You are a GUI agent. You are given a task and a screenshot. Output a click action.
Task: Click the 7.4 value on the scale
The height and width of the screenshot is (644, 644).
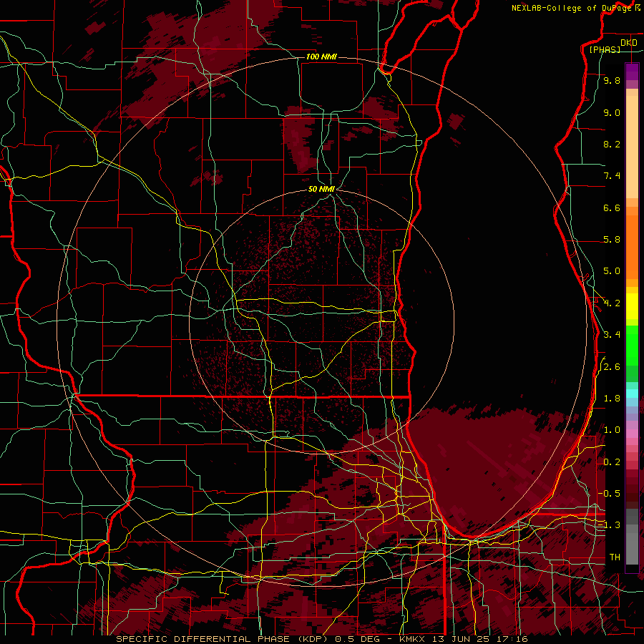[x=612, y=176]
